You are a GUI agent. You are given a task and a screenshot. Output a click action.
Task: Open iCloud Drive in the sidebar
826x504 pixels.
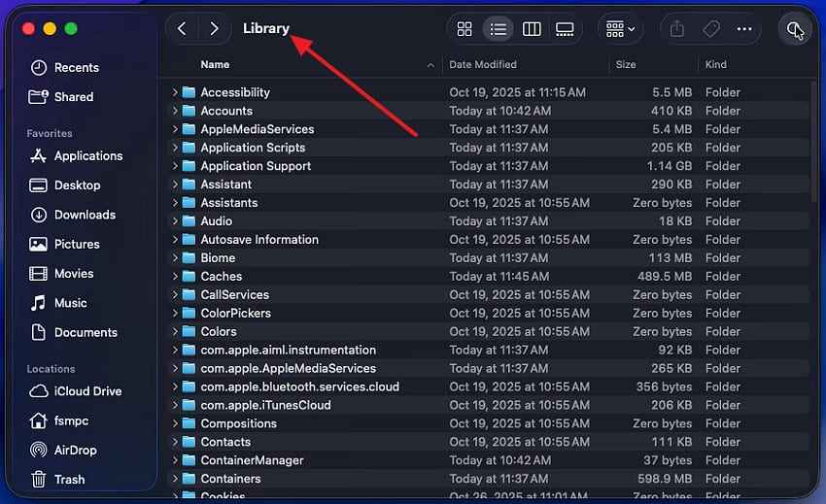coord(76,391)
